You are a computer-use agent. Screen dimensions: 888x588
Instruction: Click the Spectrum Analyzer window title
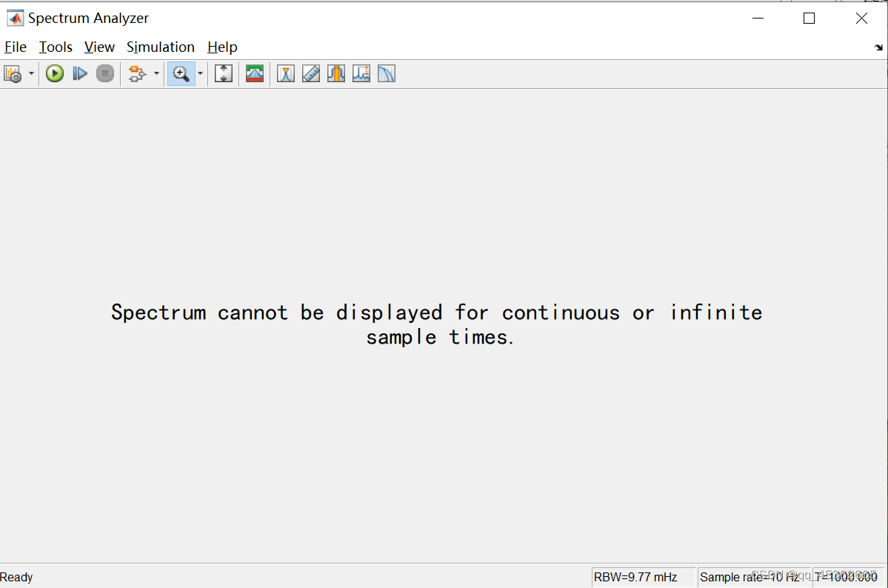(88, 18)
